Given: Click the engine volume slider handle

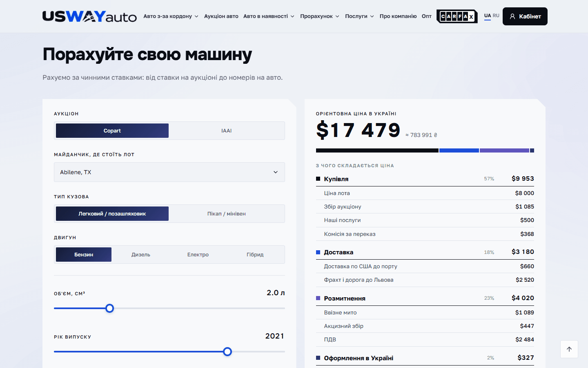Looking at the screenshot, I should pos(109,308).
